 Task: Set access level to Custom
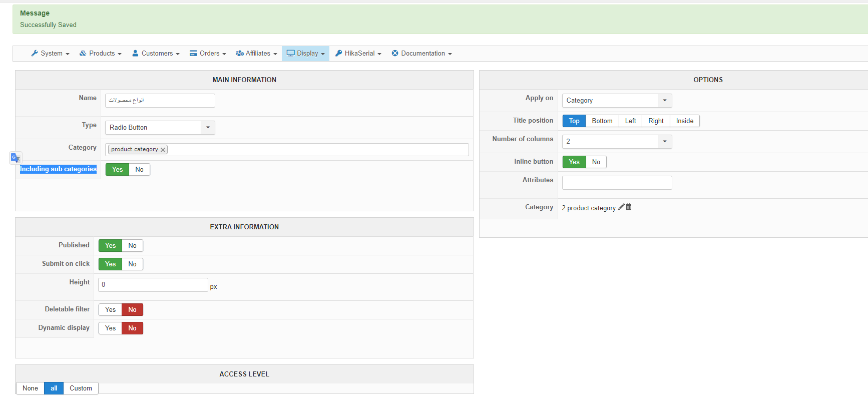pyautogui.click(x=81, y=388)
